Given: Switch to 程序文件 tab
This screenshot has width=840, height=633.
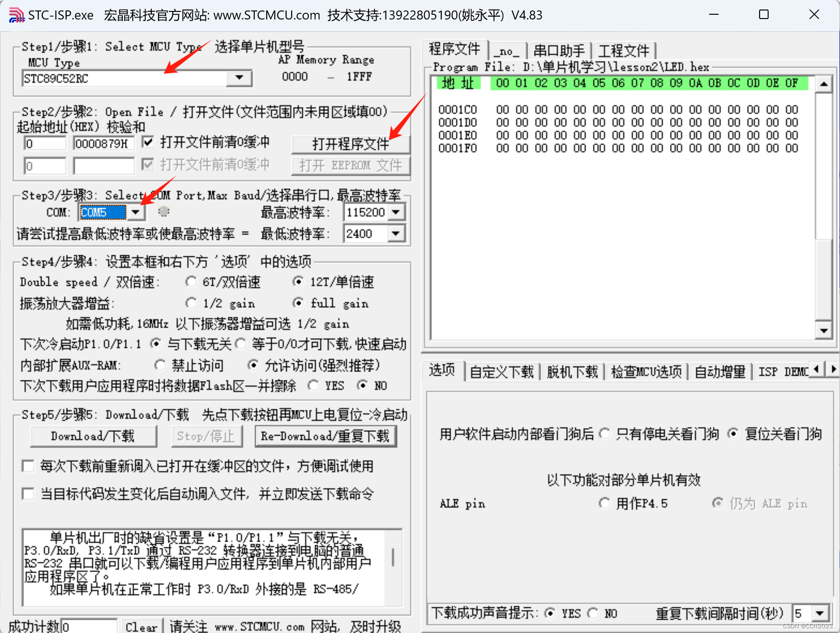Looking at the screenshot, I should point(455,49).
